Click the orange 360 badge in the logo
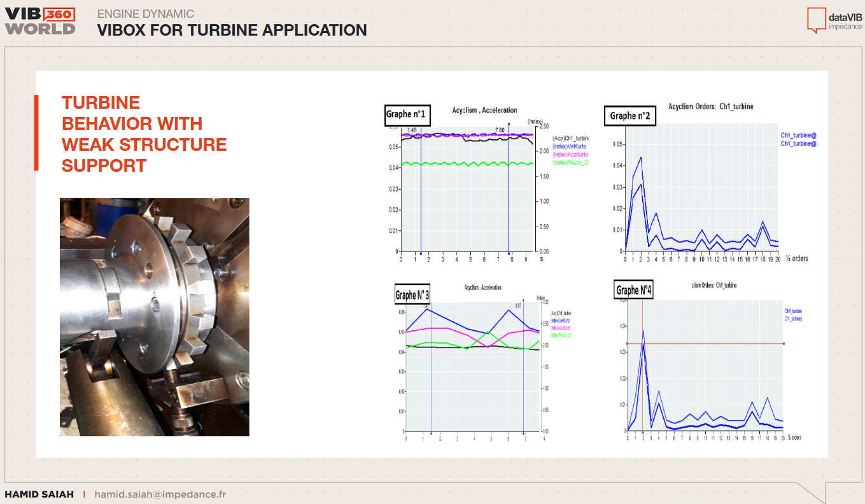Screen dimensions: 865x504 (60, 14)
